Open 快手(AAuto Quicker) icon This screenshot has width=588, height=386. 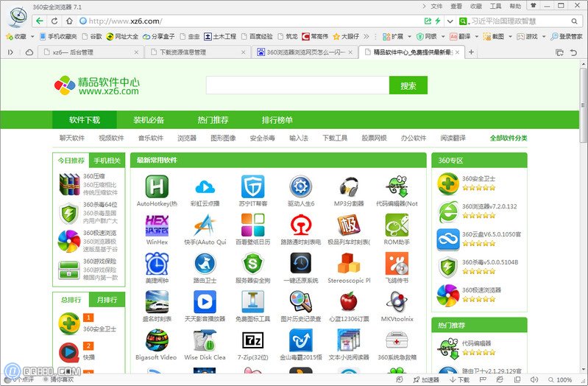click(205, 225)
